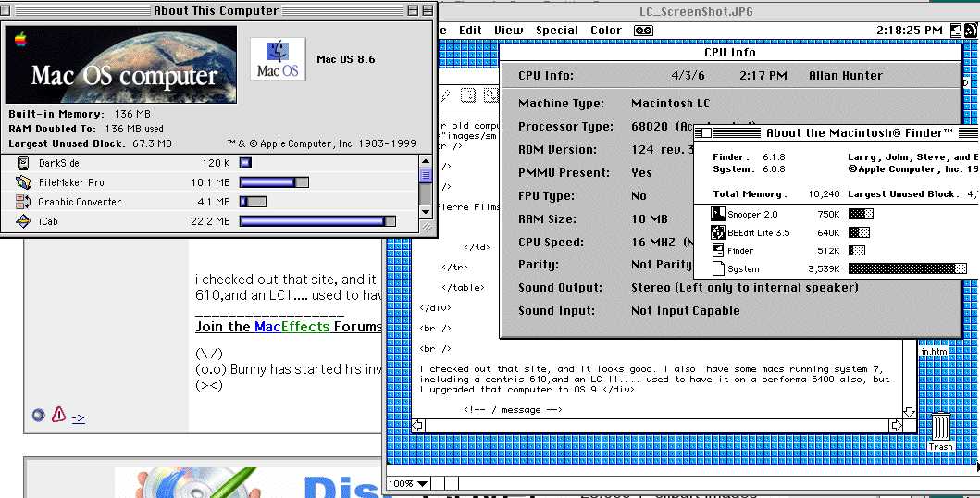Viewport: 980px width, 498px height.
Task: Click the iCab memory usage bar
Action: pos(317,221)
